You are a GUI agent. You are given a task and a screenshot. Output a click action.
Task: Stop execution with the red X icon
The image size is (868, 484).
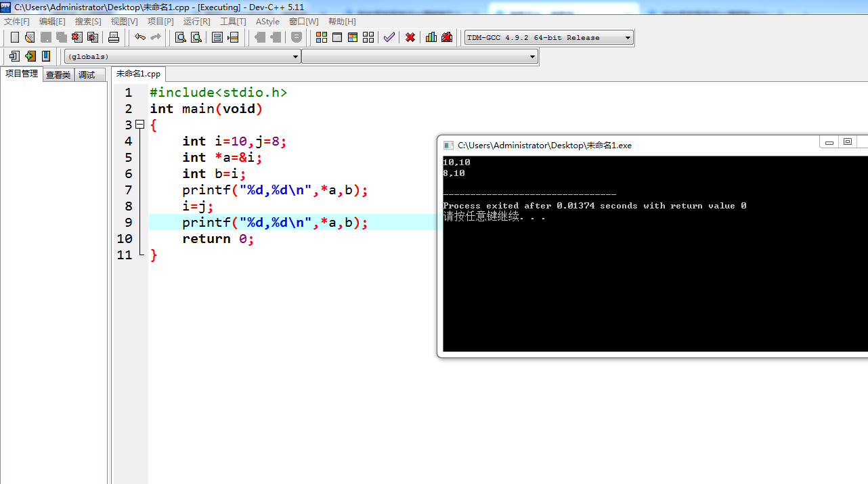410,37
